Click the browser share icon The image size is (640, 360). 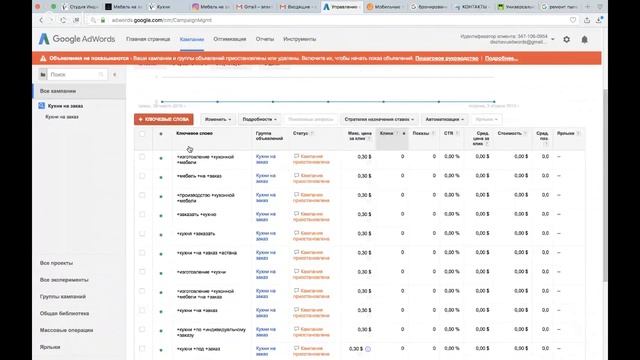coord(587,20)
